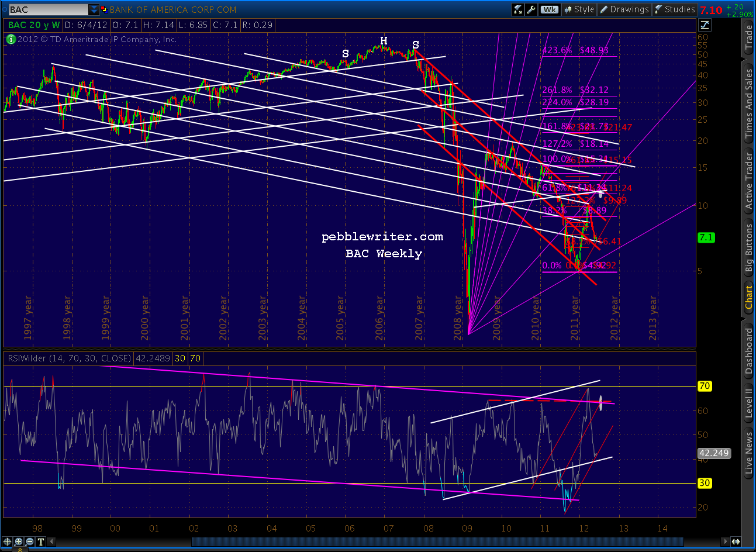The image size is (756, 552).
Task: Select the text tool T icon
Action: click(x=41, y=542)
